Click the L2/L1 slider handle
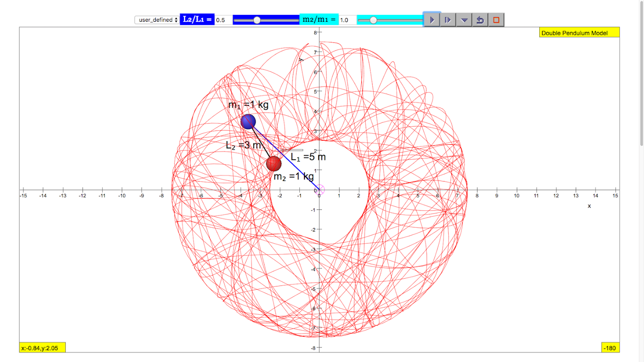The height and width of the screenshot is (362, 644). 257,20
